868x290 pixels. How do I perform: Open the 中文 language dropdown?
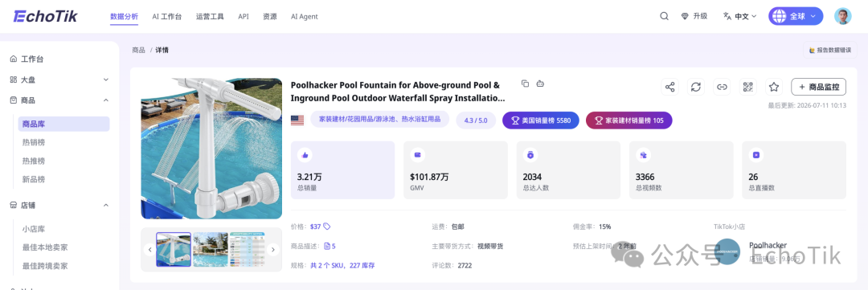coord(739,16)
